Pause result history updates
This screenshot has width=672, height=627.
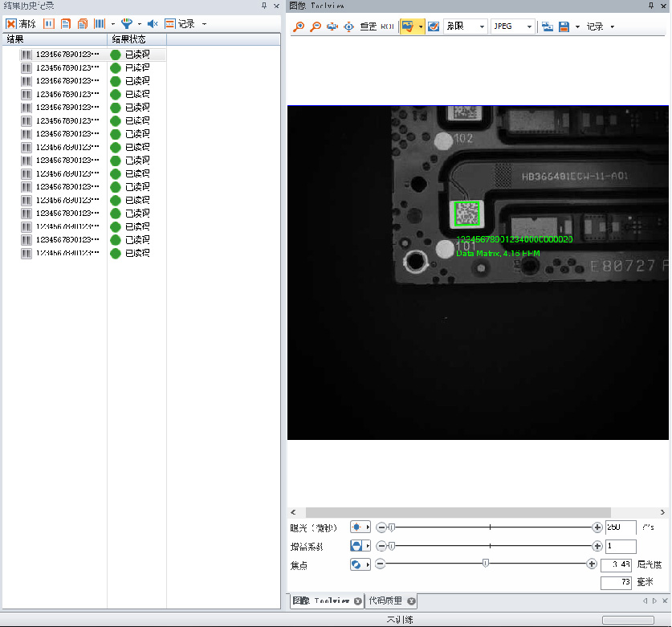click(49, 24)
